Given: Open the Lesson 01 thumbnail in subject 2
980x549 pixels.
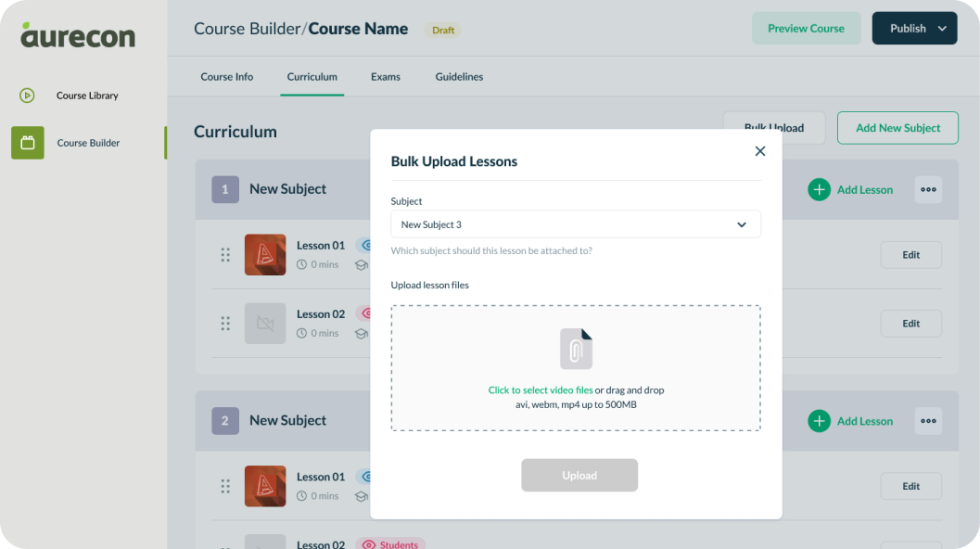Looking at the screenshot, I should tap(265, 486).
